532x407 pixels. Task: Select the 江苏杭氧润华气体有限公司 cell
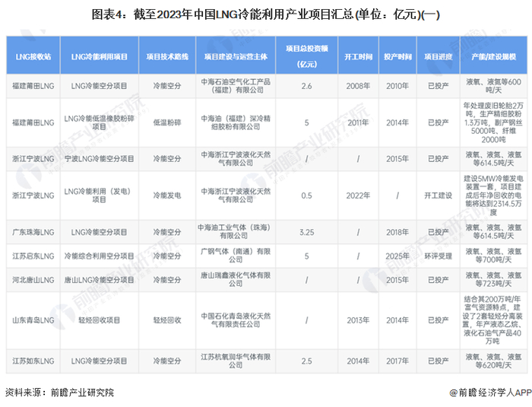(x=236, y=361)
